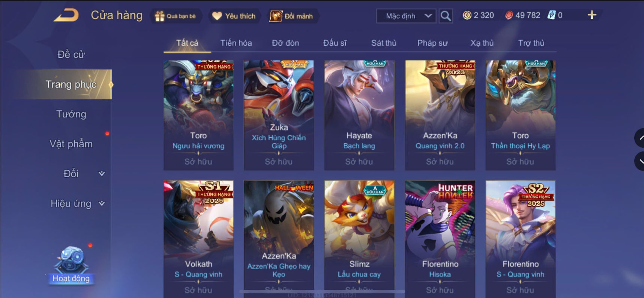Expand the Đổi sidebar submenu

101,174
